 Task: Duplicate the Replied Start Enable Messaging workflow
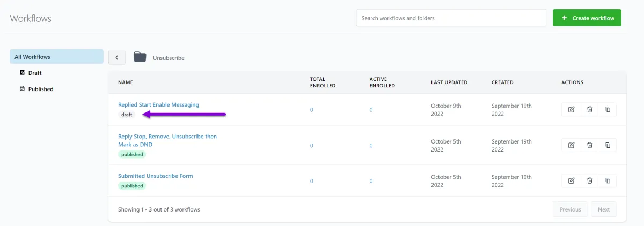(608, 109)
